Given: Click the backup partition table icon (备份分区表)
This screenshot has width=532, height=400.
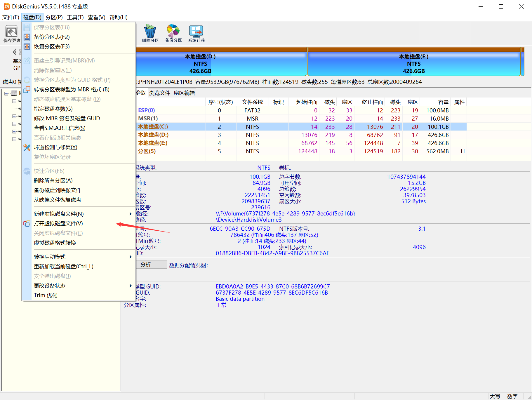Looking at the screenshot, I should coord(27,37).
